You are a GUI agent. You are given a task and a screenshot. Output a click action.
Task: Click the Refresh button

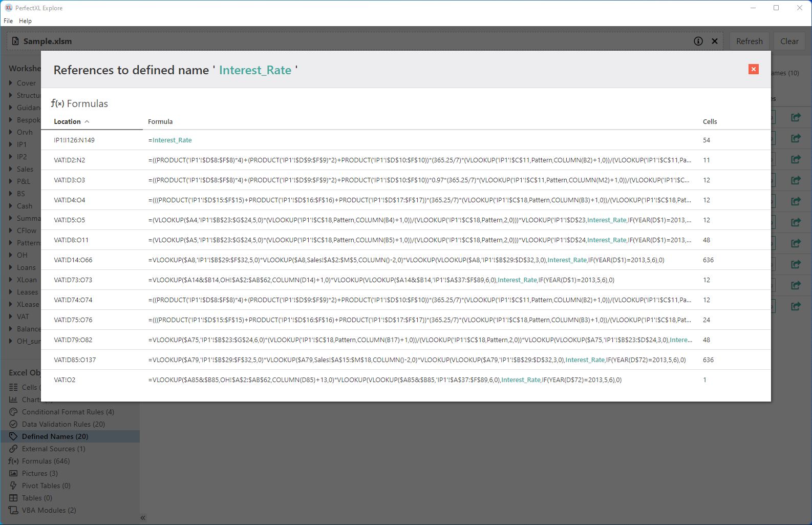click(x=749, y=41)
